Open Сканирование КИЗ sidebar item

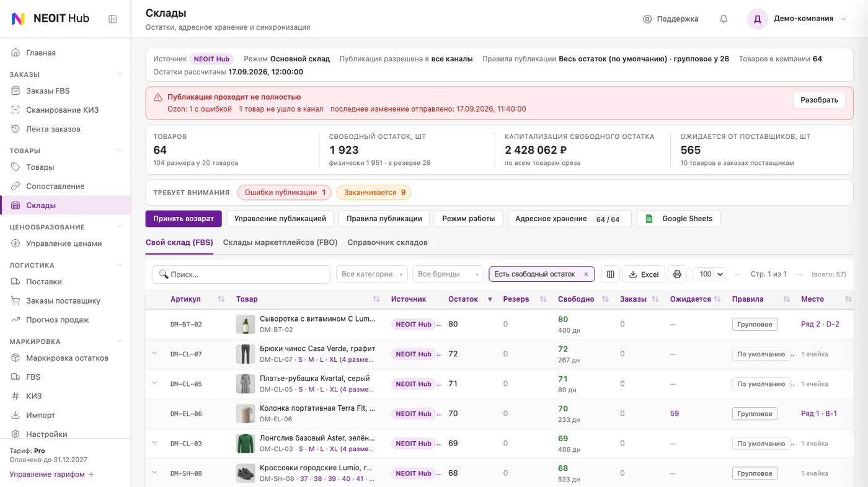(65, 110)
